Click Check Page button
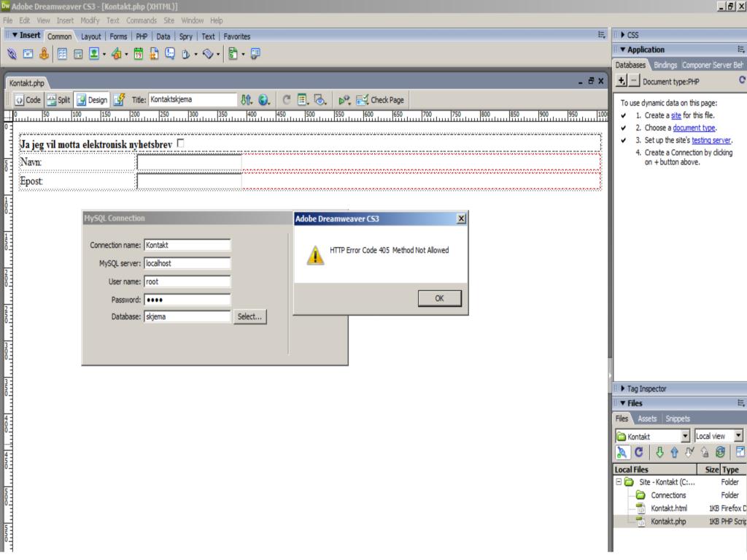 (x=379, y=99)
